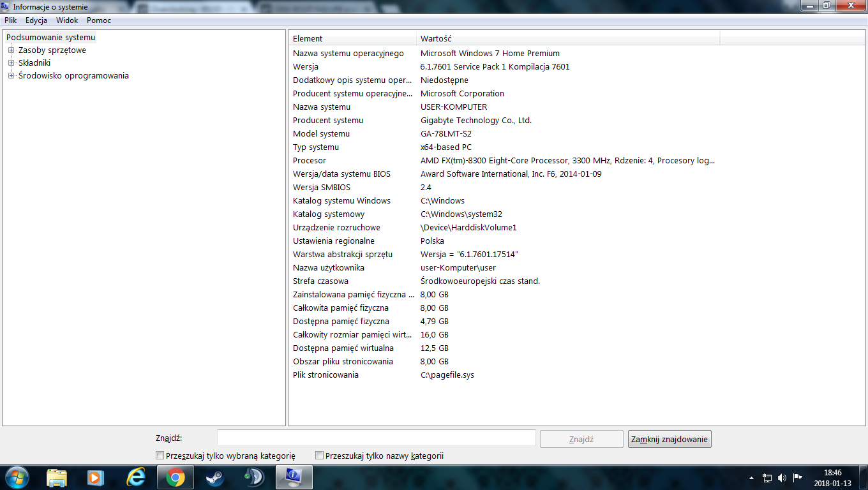Screen dimensions: 868x490
Task: Click the '4,79 GB' available memory value
Action: 435,322
